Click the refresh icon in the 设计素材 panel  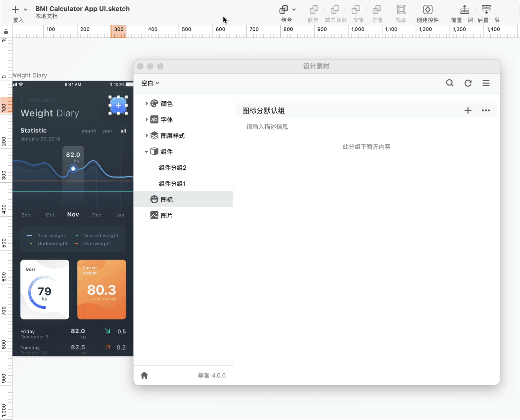(x=468, y=83)
